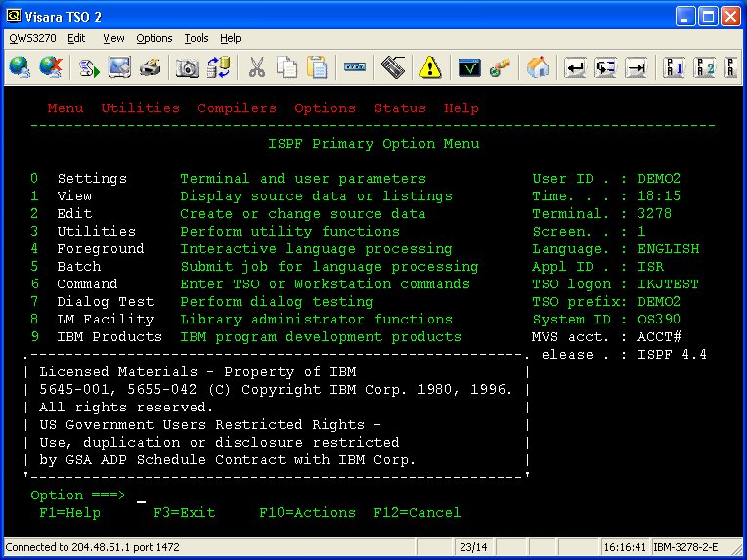This screenshot has height=560, width=747.
Task: Click the Visara title bar application icon
Action: pyautogui.click(x=13, y=17)
